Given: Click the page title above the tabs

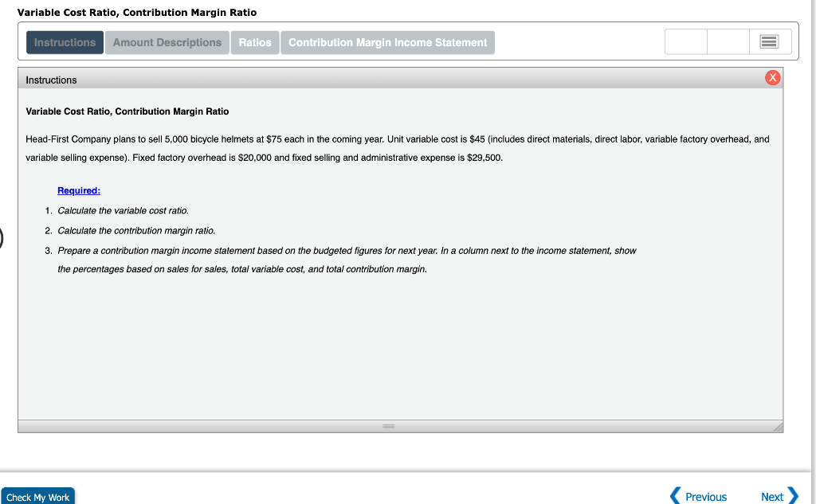Looking at the screenshot, I should coord(137,13).
